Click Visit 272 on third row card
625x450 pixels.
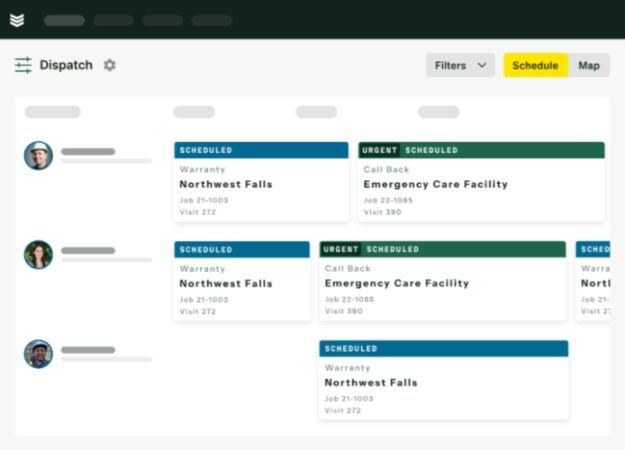pyautogui.click(x=343, y=411)
